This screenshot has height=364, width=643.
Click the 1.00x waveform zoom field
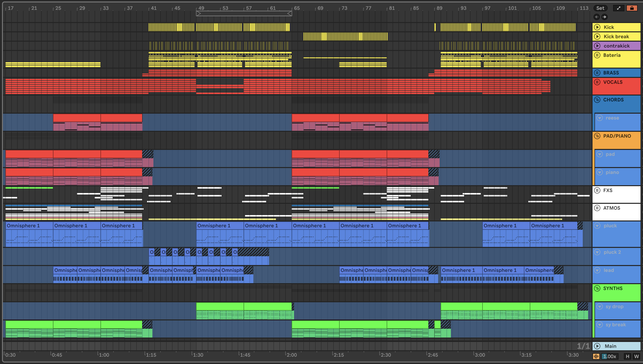(x=609, y=356)
